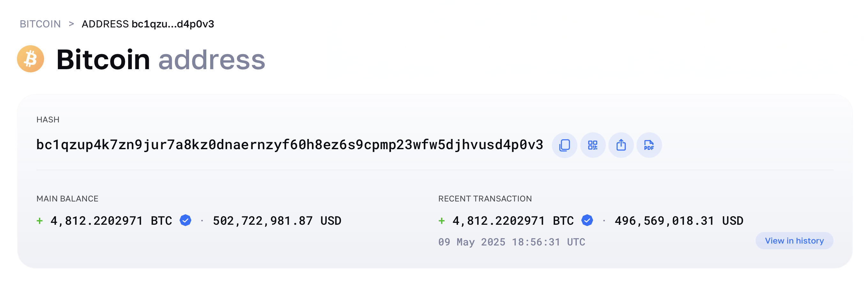The image size is (868, 285).
Task: Click the MAIN BALANCE heading
Action: pos(67,199)
